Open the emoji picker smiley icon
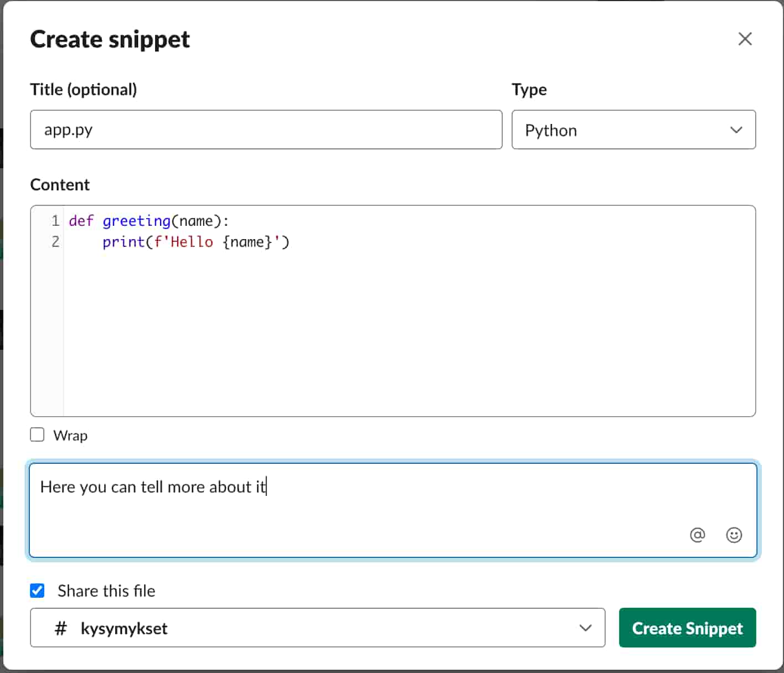The width and height of the screenshot is (784, 673). [x=734, y=535]
